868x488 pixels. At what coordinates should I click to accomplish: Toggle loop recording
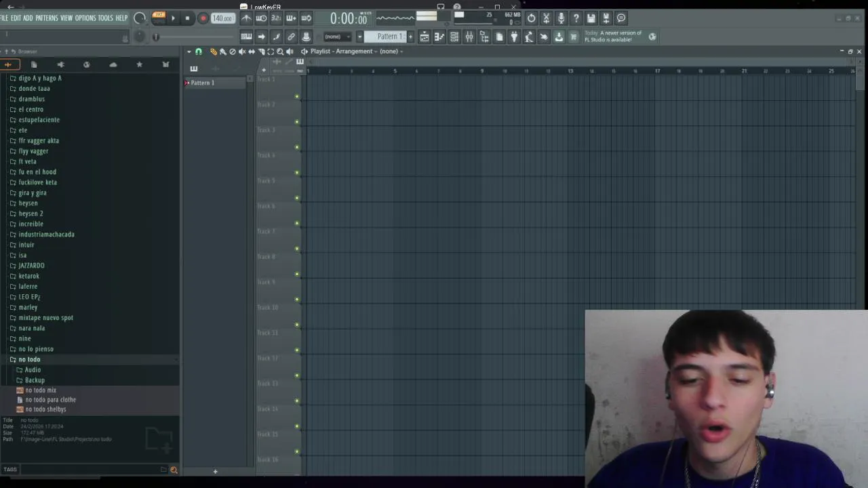306,18
